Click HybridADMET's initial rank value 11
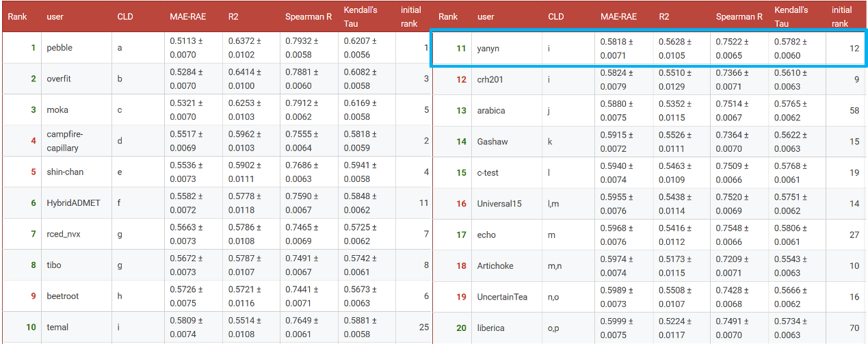868x344 pixels. (x=423, y=203)
